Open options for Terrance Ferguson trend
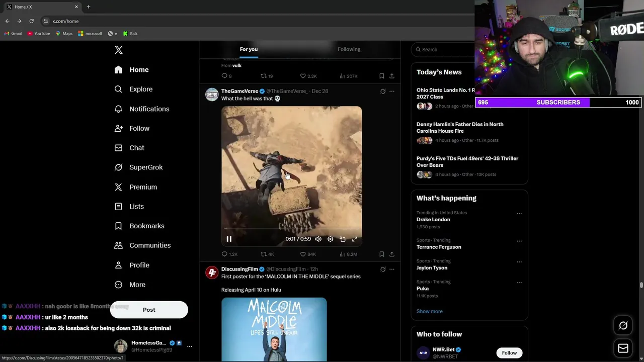644x362 pixels. coord(519,241)
